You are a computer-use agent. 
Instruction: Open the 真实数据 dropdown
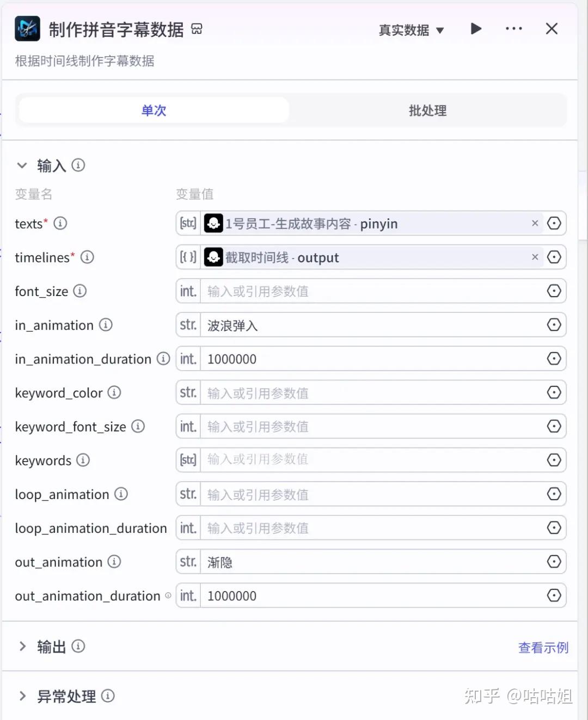[x=411, y=30]
